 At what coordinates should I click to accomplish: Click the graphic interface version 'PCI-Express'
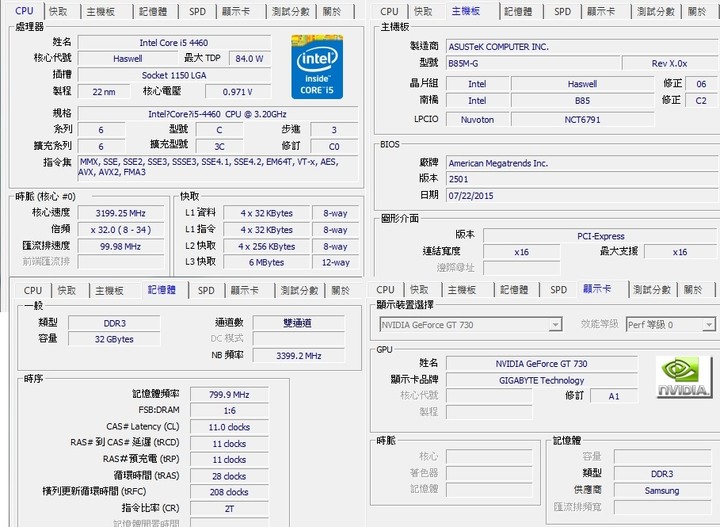pyautogui.click(x=601, y=236)
